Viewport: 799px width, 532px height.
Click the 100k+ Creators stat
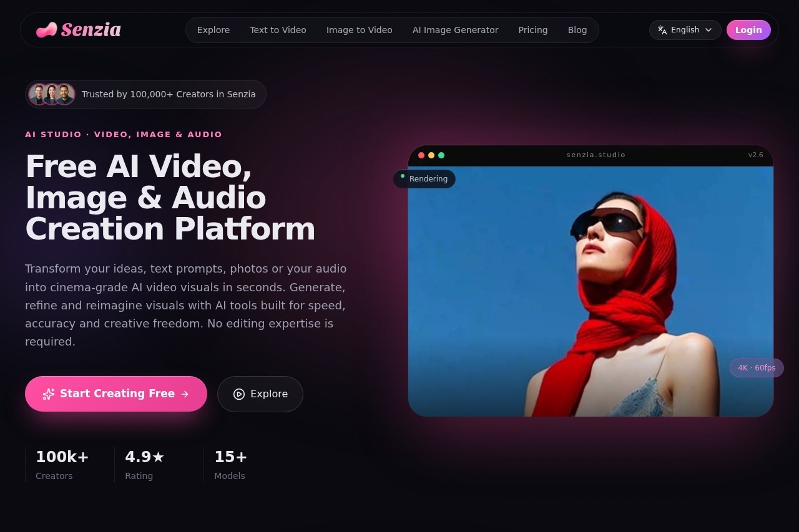pos(62,465)
